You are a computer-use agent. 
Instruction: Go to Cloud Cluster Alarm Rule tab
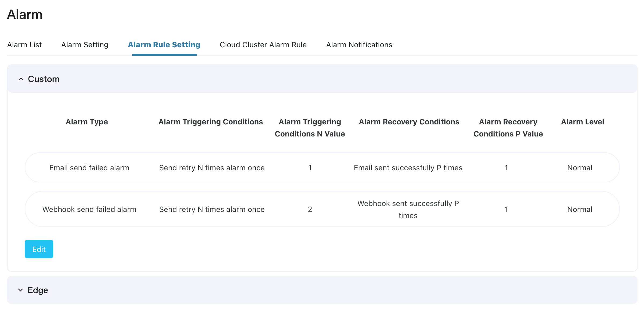(263, 45)
